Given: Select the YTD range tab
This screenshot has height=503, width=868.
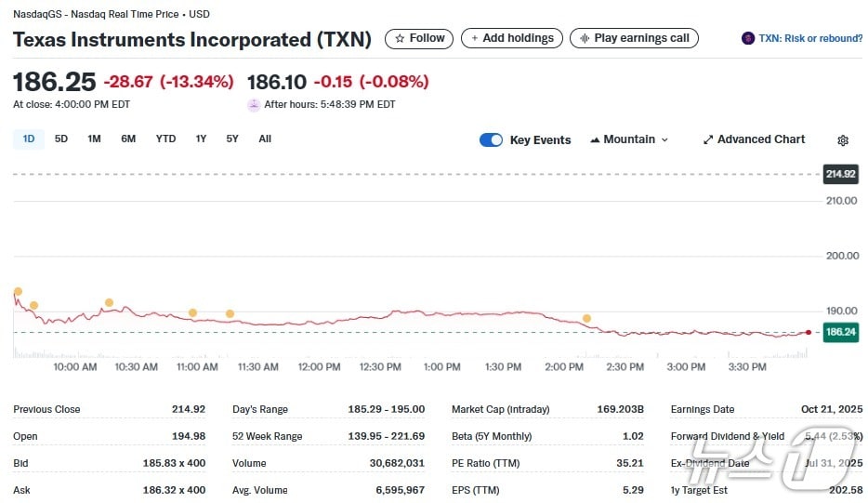Looking at the screenshot, I should pos(165,139).
